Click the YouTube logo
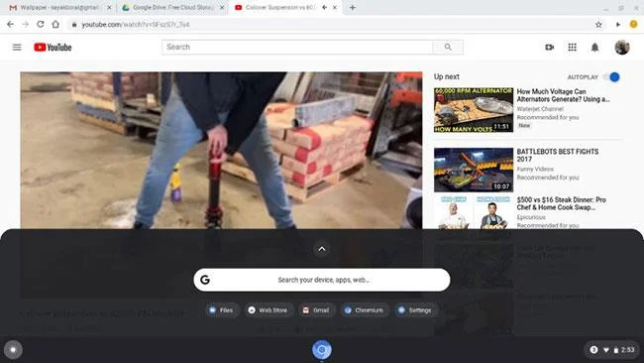The image size is (644, 363). point(53,48)
